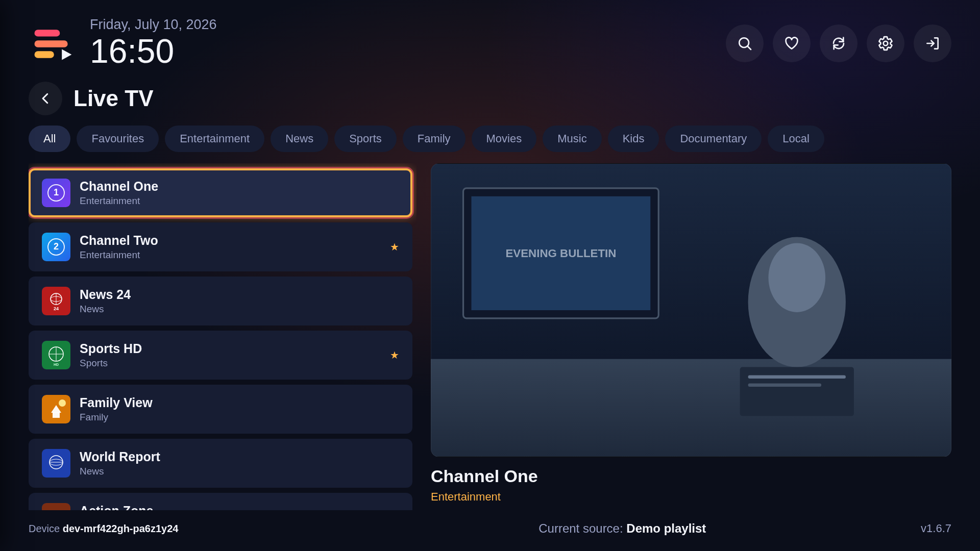Switch to Music category
This screenshot has height=551, width=980.
[x=572, y=139]
